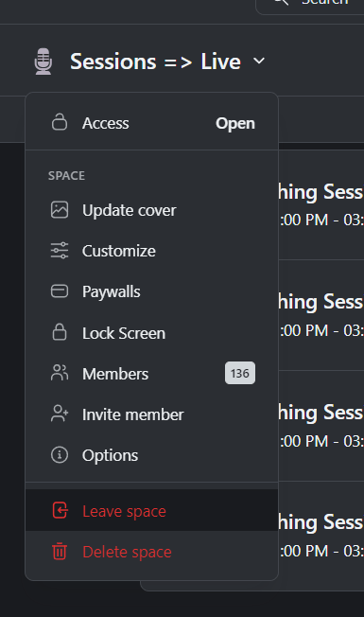
Task: Click the Paywalls card icon
Action: (x=60, y=291)
